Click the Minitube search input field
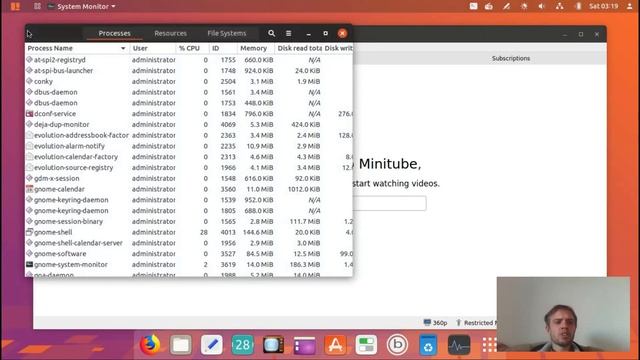640x360 pixels. point(389,203)
